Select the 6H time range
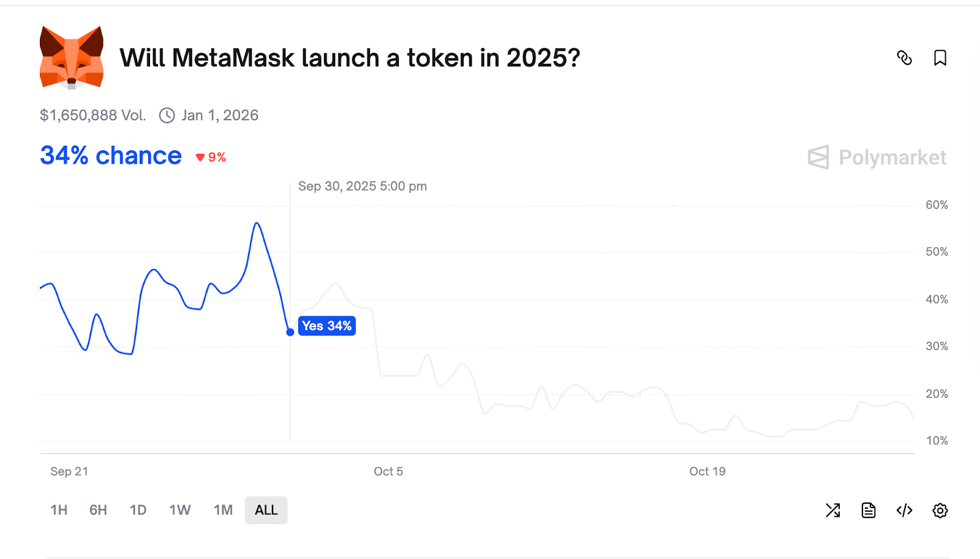The height and width of the screenshot is (559, 980). 98,510
